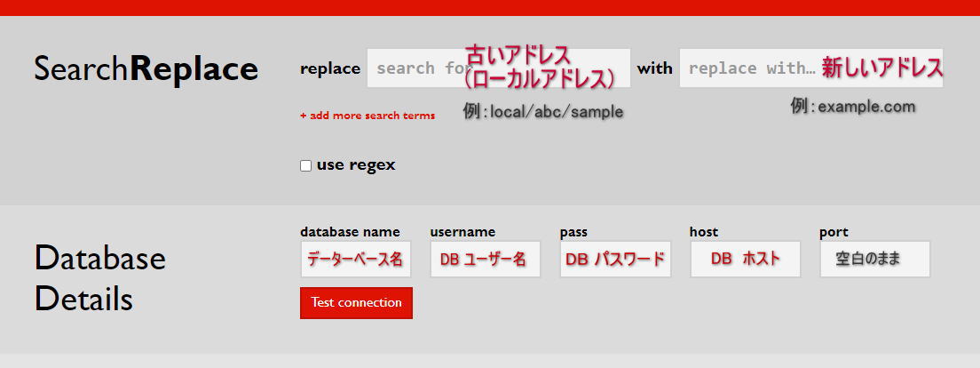
Task: Click the Database Details heading
Action: [99, 278]
